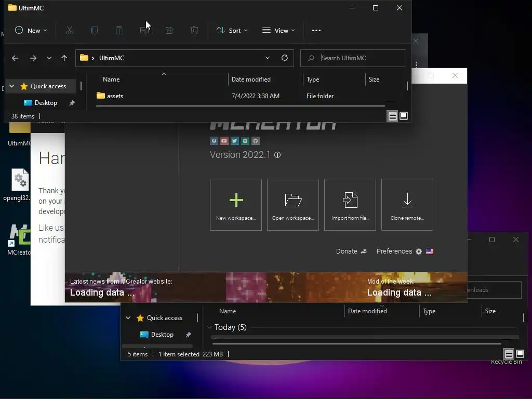Image resolution: width=532 pixels, height=399 pixels.
Task: Click Type column in lower Explorer window
Action: coord(429,311)
